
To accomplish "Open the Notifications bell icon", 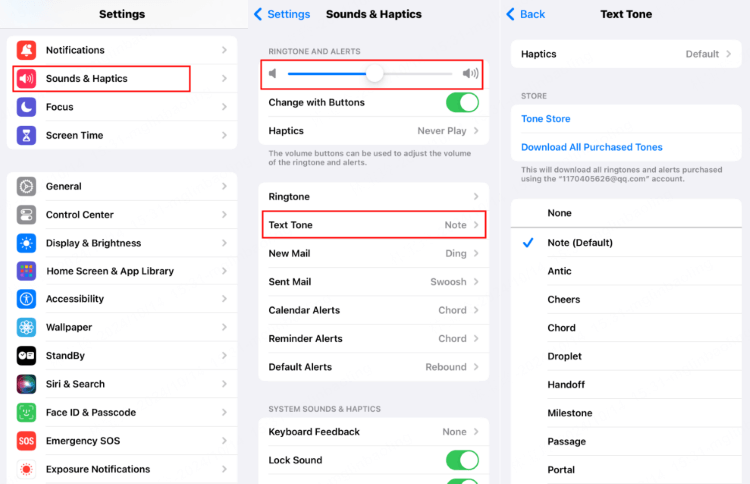I will (x=27, y=50).
